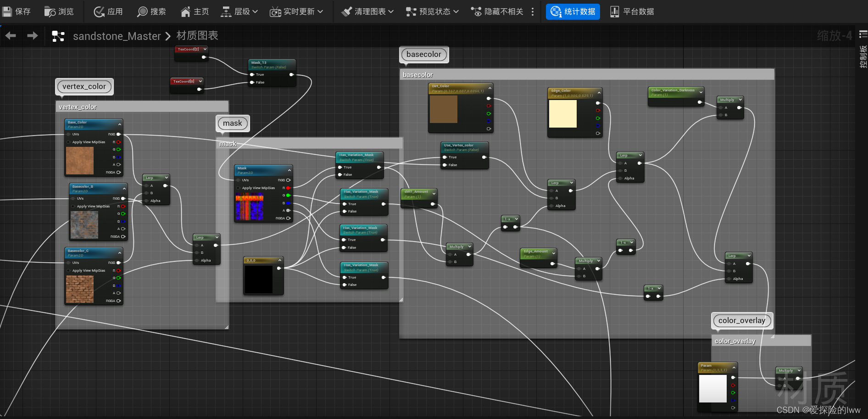Select the vertex_color comment bubble
This screenshot has height=419, width=868.
[84, 86]
